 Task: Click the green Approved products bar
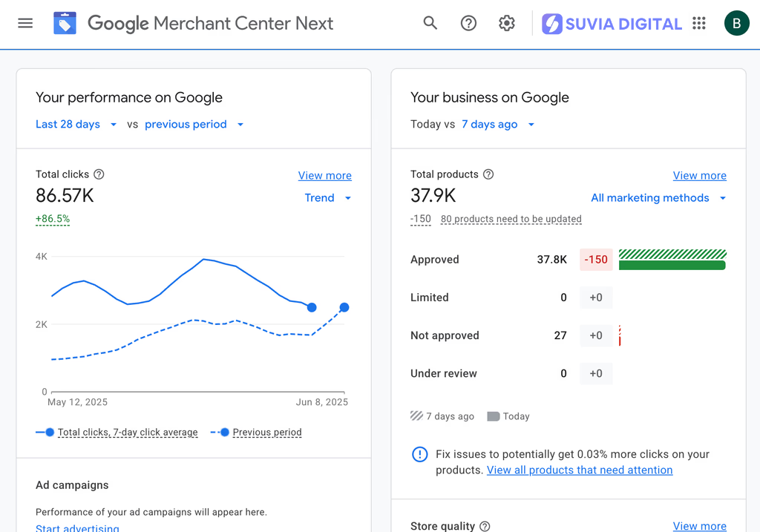672,265
